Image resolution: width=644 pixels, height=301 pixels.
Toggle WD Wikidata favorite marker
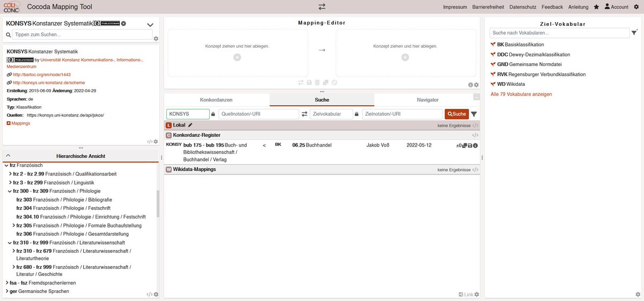pos(493,84)
